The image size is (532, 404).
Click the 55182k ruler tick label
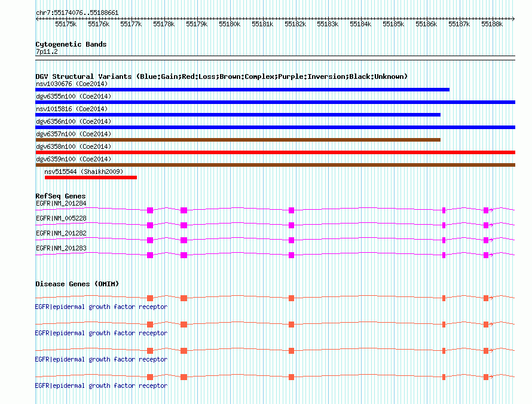pos(295,24)
